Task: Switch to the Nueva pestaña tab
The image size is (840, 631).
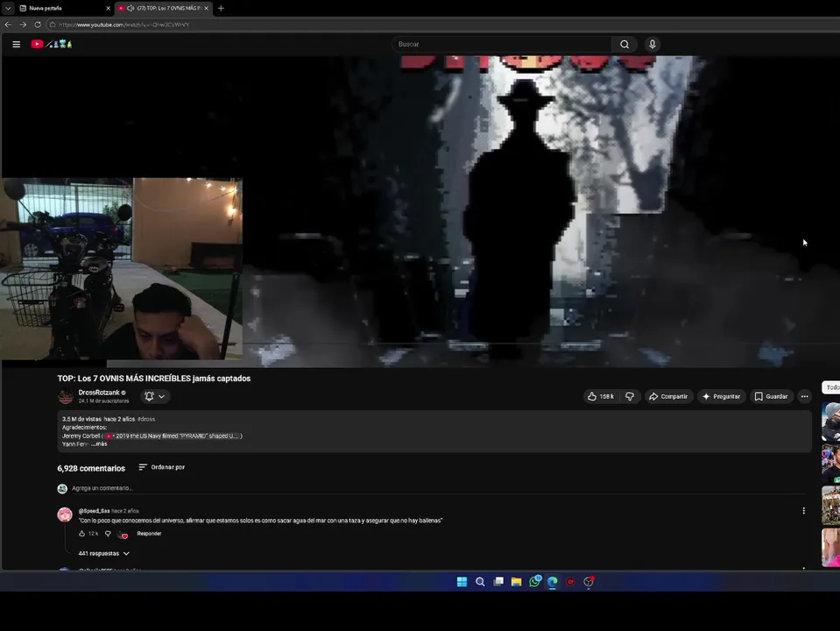Action: (x=63, y=8)
